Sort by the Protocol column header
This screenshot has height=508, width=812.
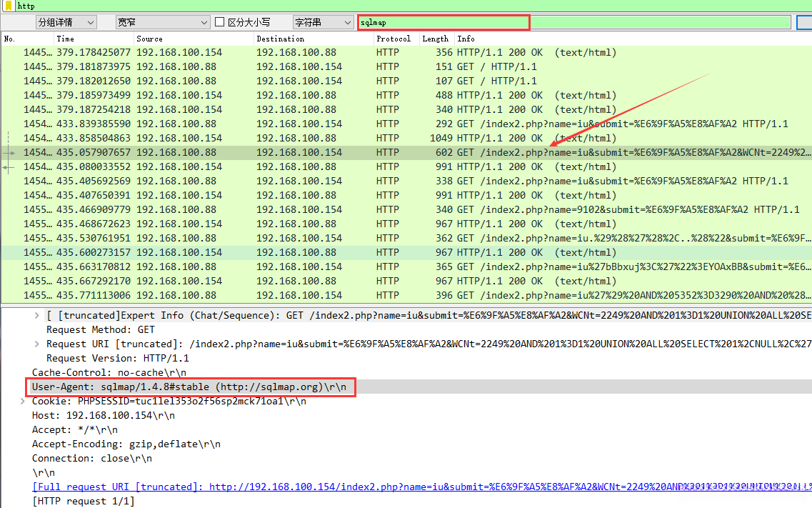click(x=396, y=39)
